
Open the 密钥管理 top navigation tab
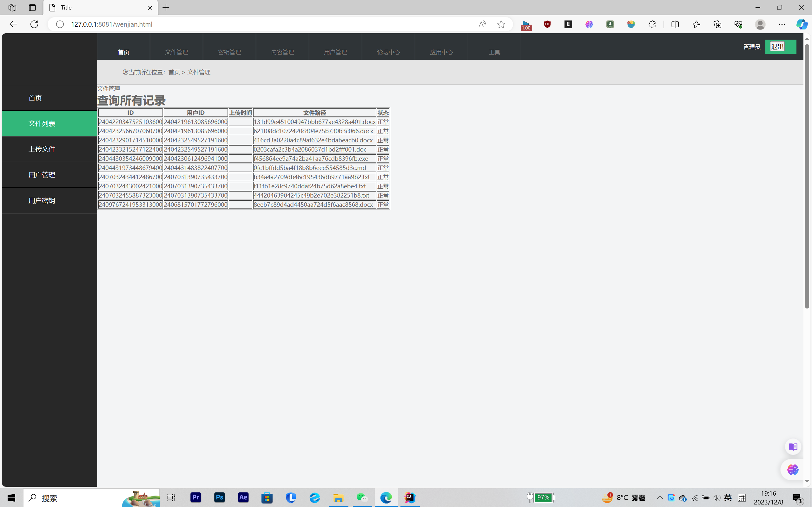(x=229, y=52)
